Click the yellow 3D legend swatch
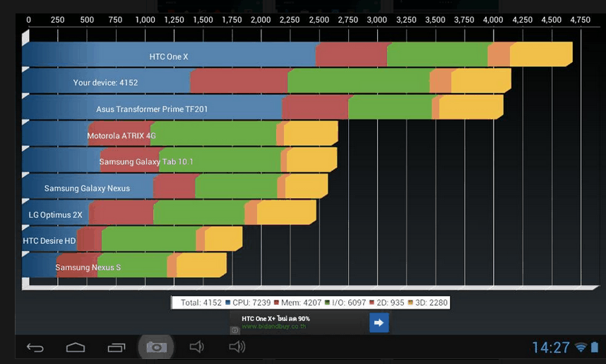606x364 pixels. (410, 302)
